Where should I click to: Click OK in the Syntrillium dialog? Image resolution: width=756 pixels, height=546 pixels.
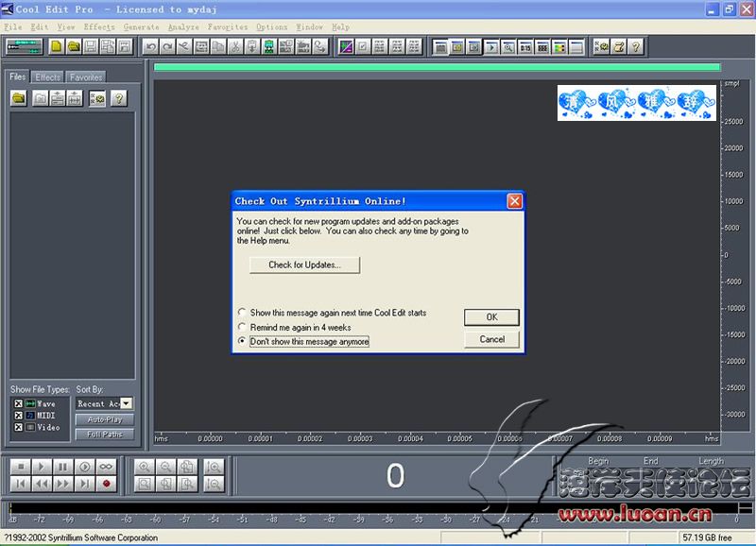pos(491,316)
